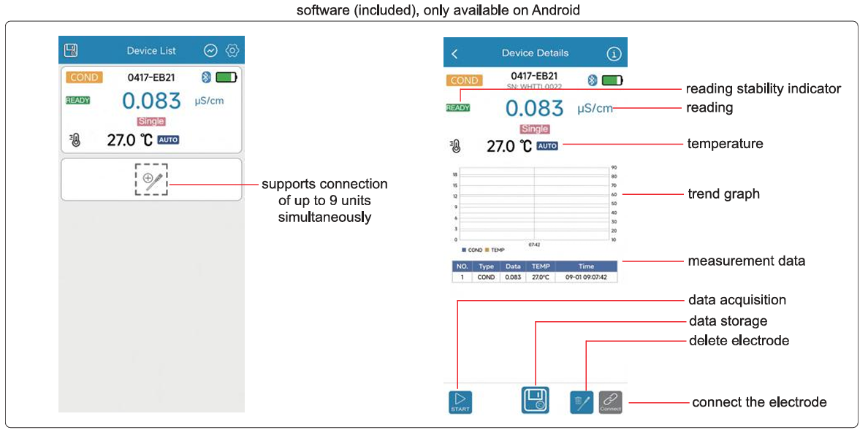Image resolution: width=868 pixels, height=438 pixels.
Task: Tap the Single badge in Device Details
Action: tap(535, 129)
